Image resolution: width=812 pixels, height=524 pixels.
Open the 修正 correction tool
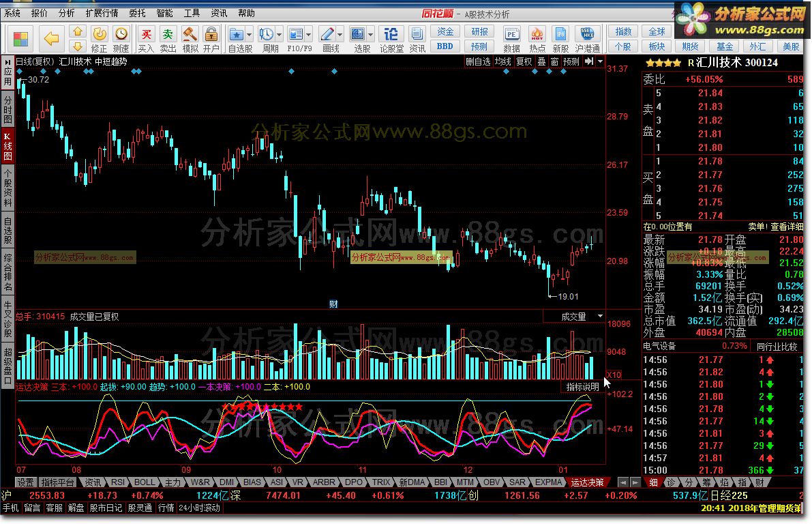pyautogui.click(x=99, y=40)
